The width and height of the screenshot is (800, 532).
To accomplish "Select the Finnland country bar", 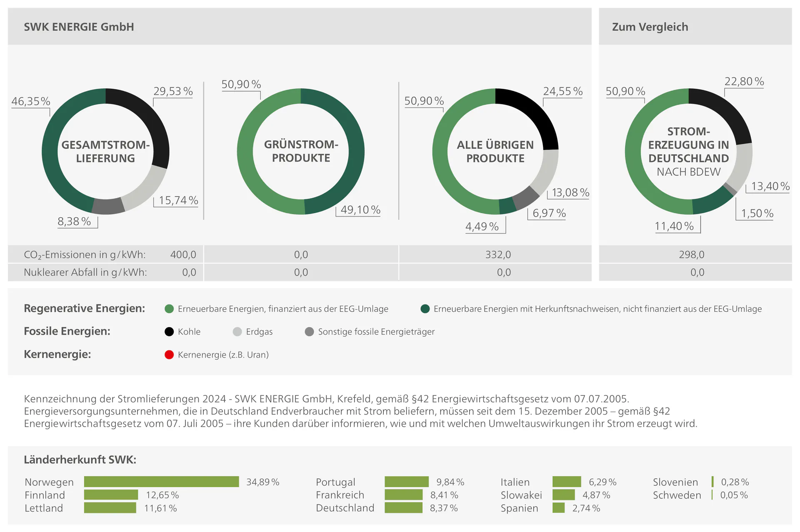I will point(111,495).
